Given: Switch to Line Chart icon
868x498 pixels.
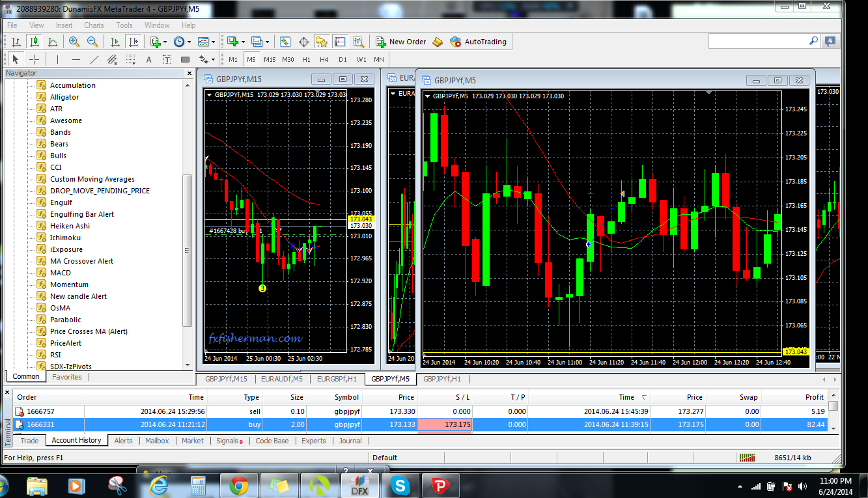Looking at the screenshot, I should [53, 42].
